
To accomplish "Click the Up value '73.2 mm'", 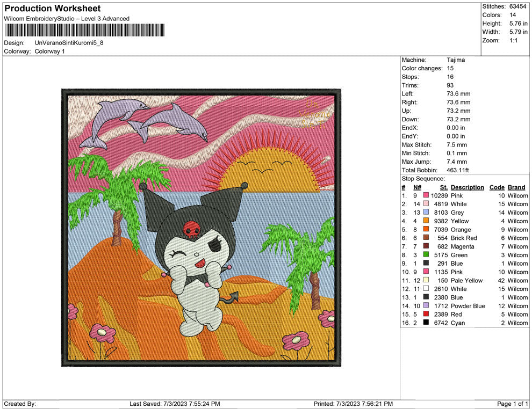I will [x=458, y=111].
